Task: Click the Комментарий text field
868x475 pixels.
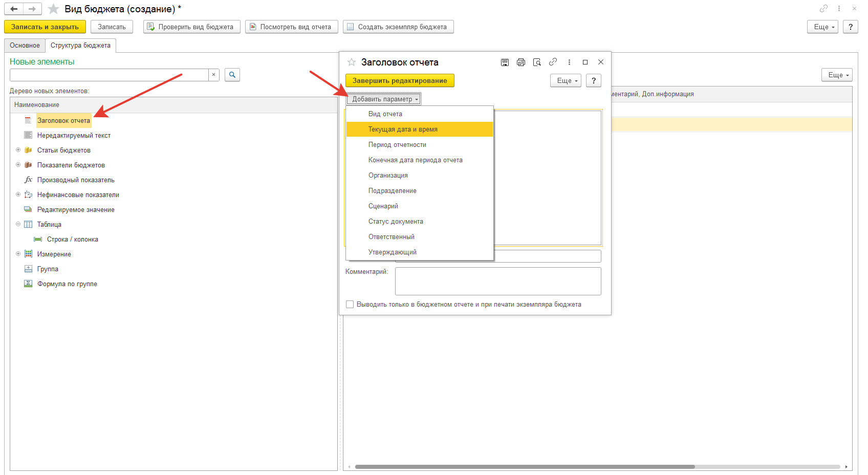Action: (498, 281)
